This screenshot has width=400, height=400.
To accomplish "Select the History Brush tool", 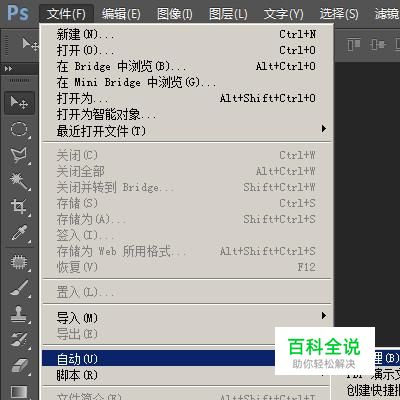I will coord(19,340).
